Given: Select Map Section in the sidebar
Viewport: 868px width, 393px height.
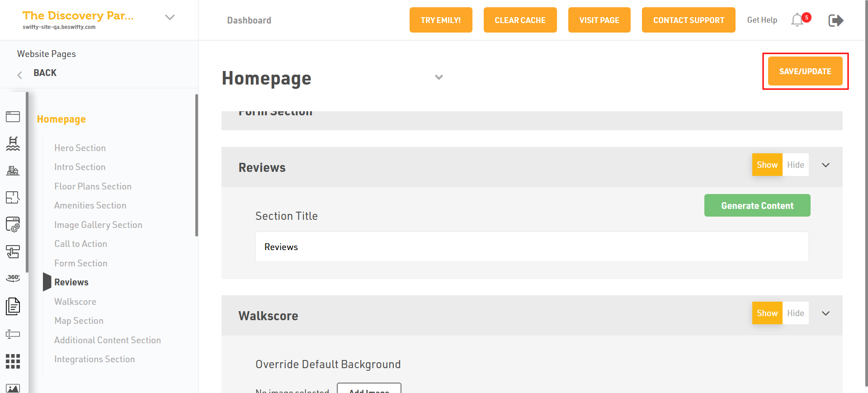Looking at the screenshot, I should pyautogui.click(x=79, y=321).
